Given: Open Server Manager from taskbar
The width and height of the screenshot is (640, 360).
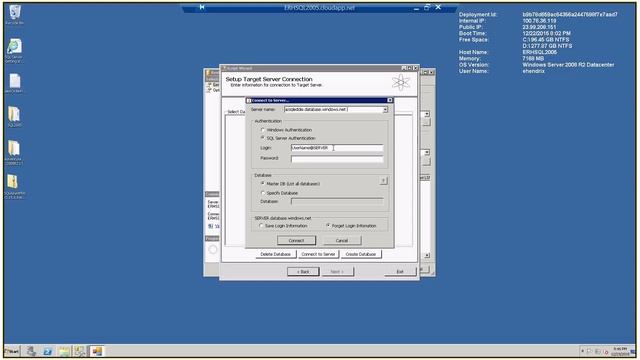Looking at the screenshot, I should pos(31,351).
